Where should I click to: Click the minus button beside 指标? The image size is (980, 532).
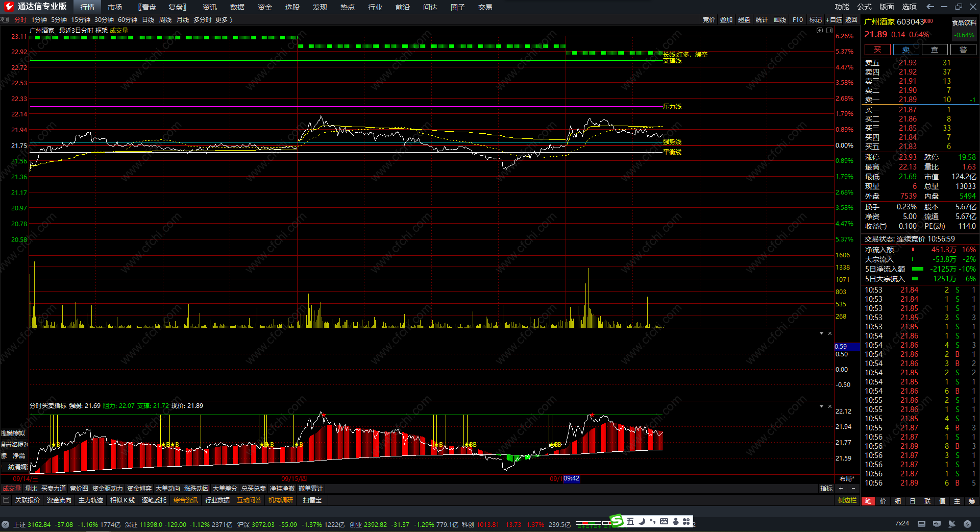[853, 489]
